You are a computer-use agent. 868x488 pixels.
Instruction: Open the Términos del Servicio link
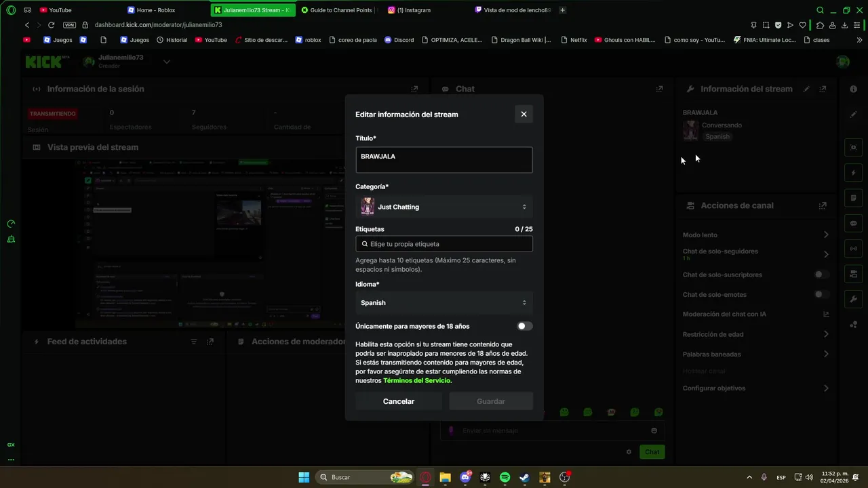[x=417, y=381]
